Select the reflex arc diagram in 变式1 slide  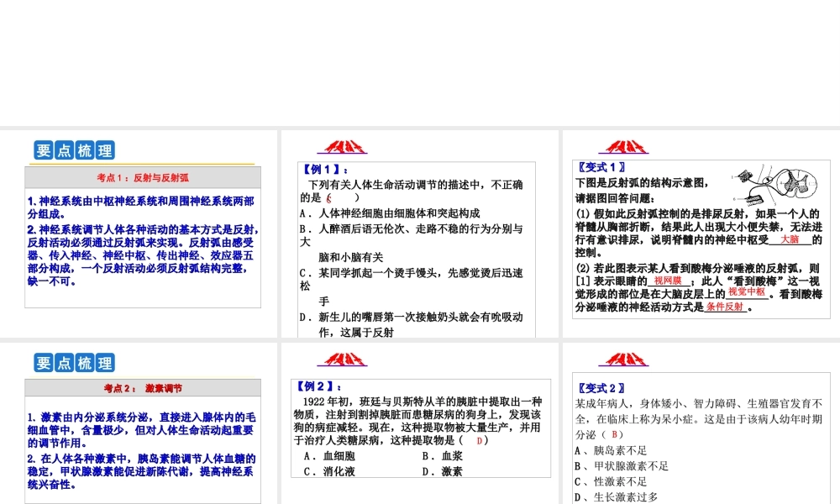775,184
